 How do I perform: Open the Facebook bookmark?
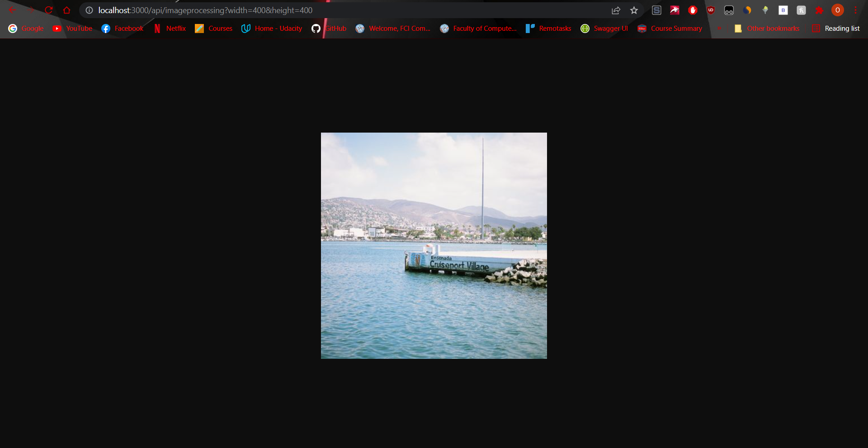click(122, 29)
